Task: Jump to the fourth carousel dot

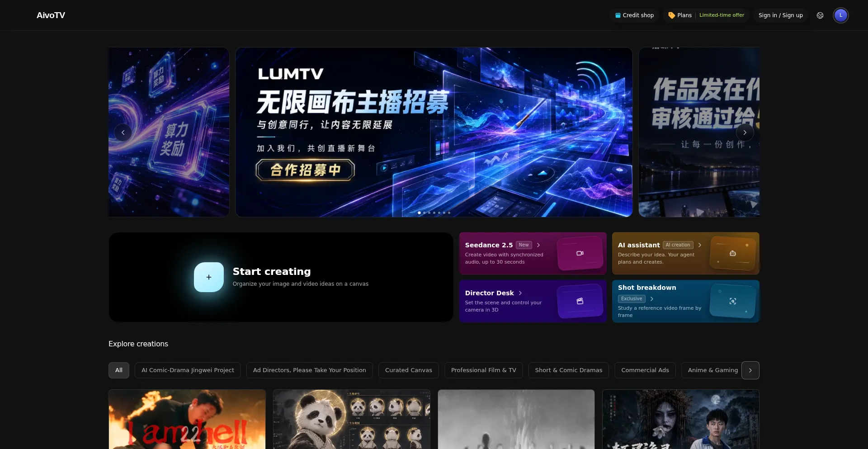Action: (x=434, y=213)
